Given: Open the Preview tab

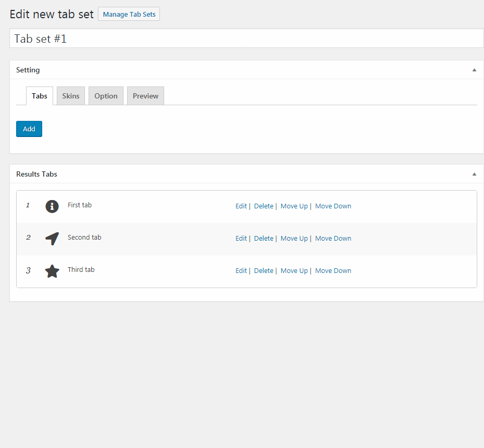Looking at the screenshot, I should tap(145, 96).
